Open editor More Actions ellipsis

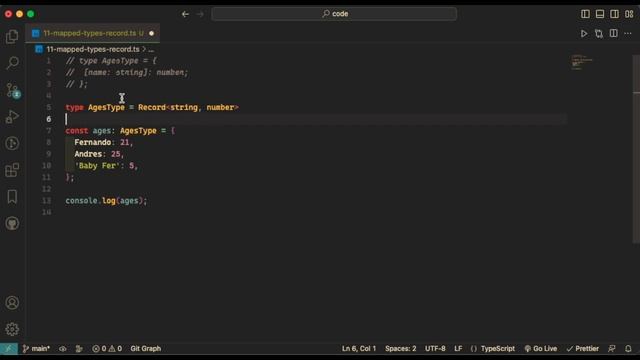pos(628,33)
